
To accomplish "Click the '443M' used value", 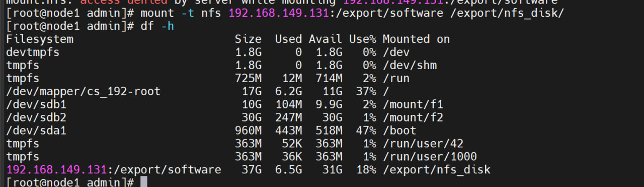I will coord(288,131).
